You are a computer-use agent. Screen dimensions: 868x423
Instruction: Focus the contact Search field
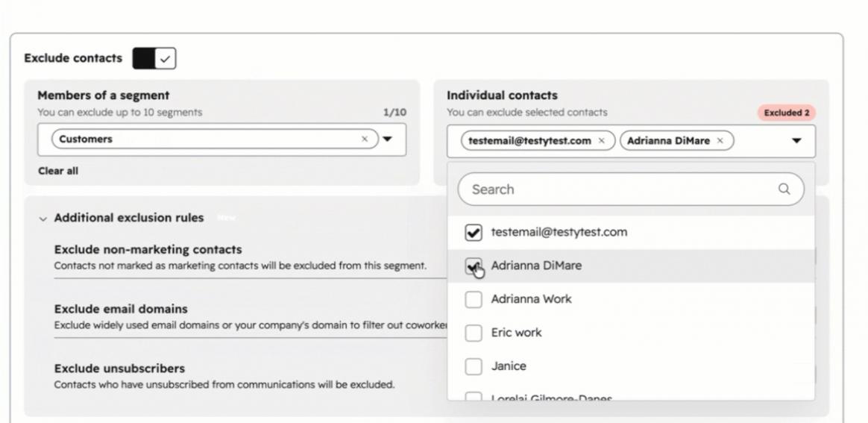631,189
